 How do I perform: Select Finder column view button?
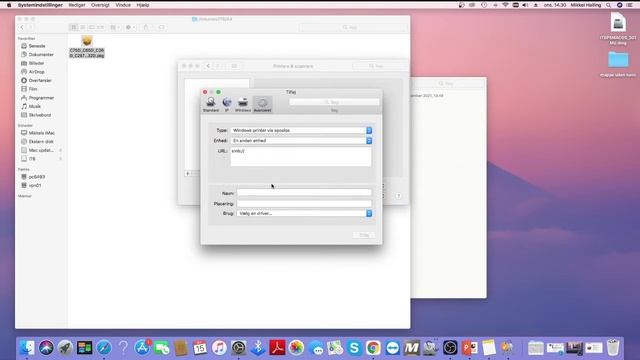(x=91, y=27)
